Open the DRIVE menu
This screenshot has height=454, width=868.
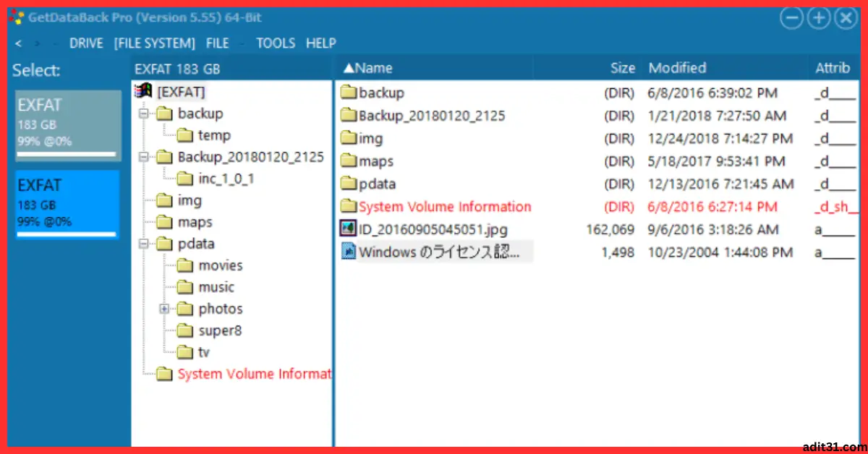(86, 43)
